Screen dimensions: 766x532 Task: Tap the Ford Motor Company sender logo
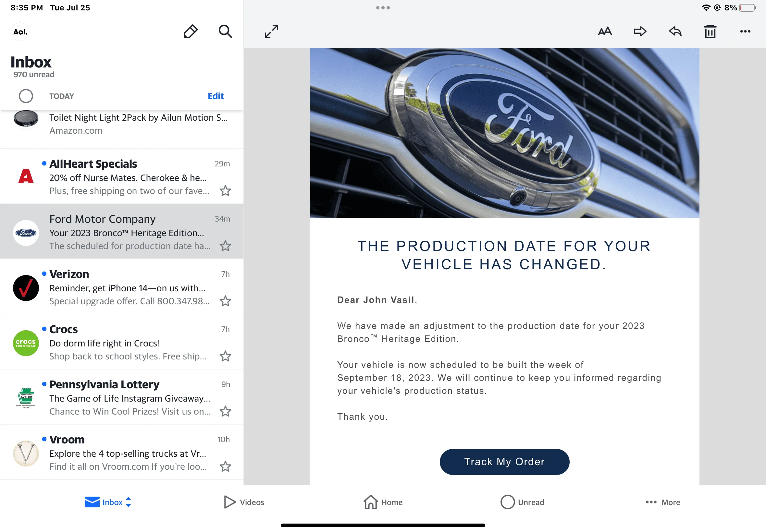26,233
